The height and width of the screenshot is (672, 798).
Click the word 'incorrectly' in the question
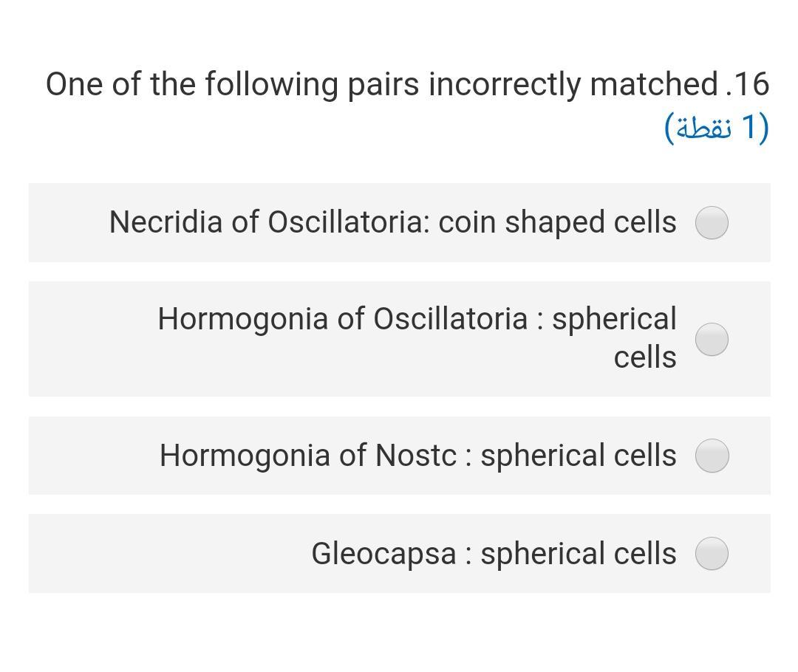(x=505, y=84)
